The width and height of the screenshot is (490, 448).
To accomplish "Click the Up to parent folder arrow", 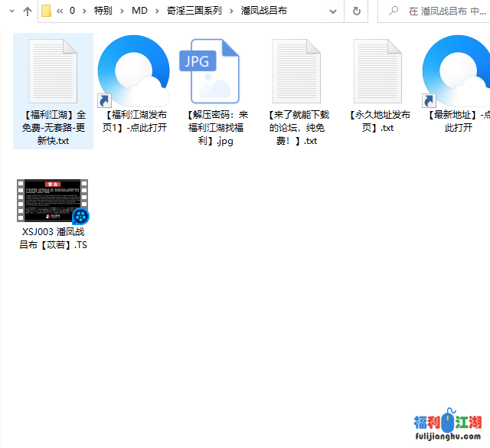I will [x=28, y=11].
